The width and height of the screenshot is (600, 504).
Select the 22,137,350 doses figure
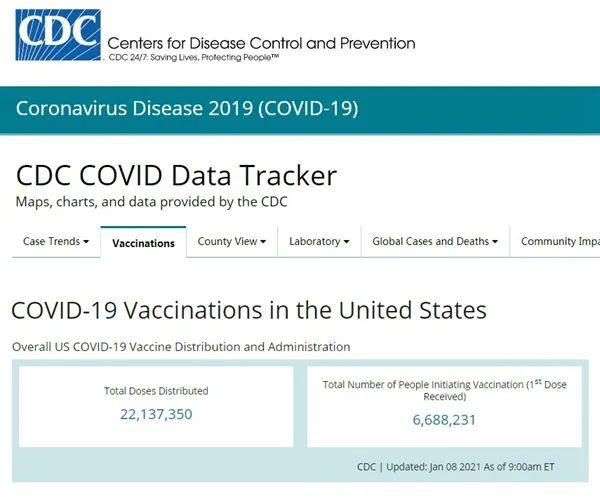click(156, 414)
